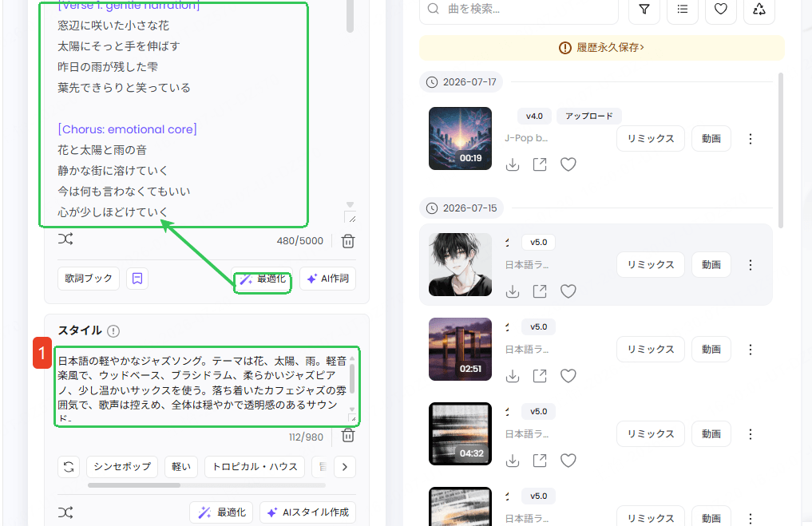This screenshot has width=812, height=526.
Task: Favorite the 02:51 track
Action: coord(568,376)
